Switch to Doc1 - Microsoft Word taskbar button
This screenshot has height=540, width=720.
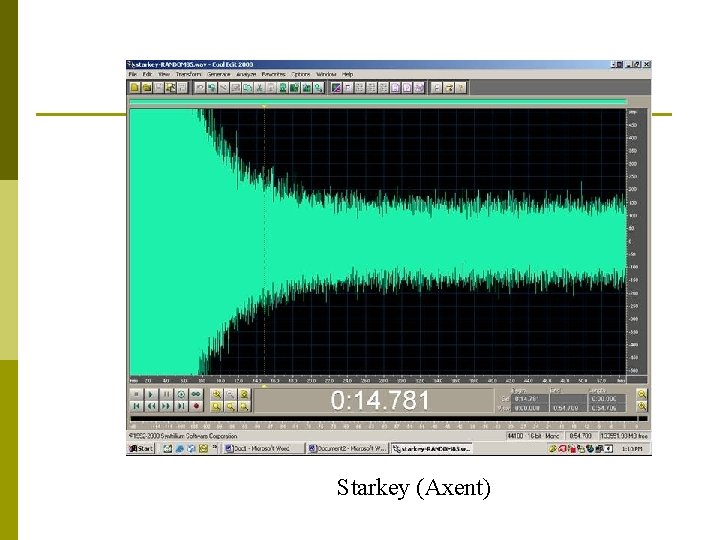pos(264,449)
